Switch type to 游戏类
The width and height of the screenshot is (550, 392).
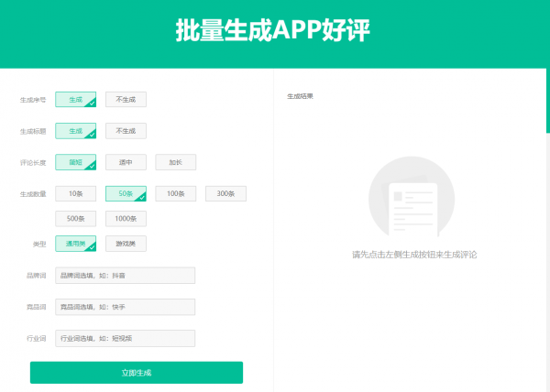126,244
